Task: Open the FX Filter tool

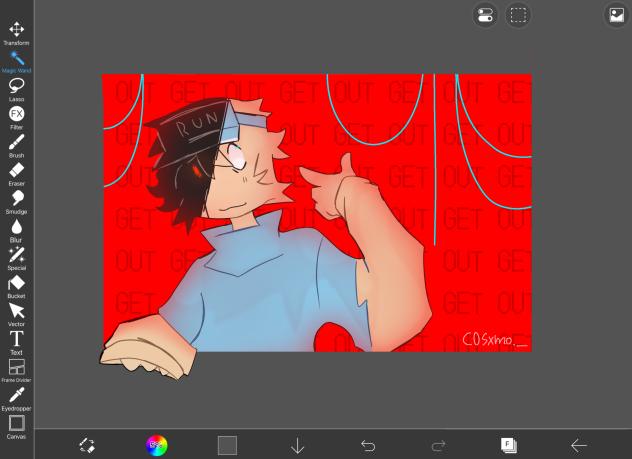Action: pyautogui.click(x=17, y=118)
